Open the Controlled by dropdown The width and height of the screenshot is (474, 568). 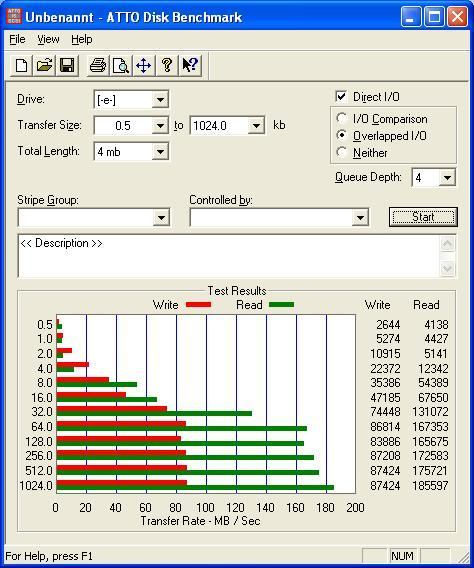click(x=360, y=218)
